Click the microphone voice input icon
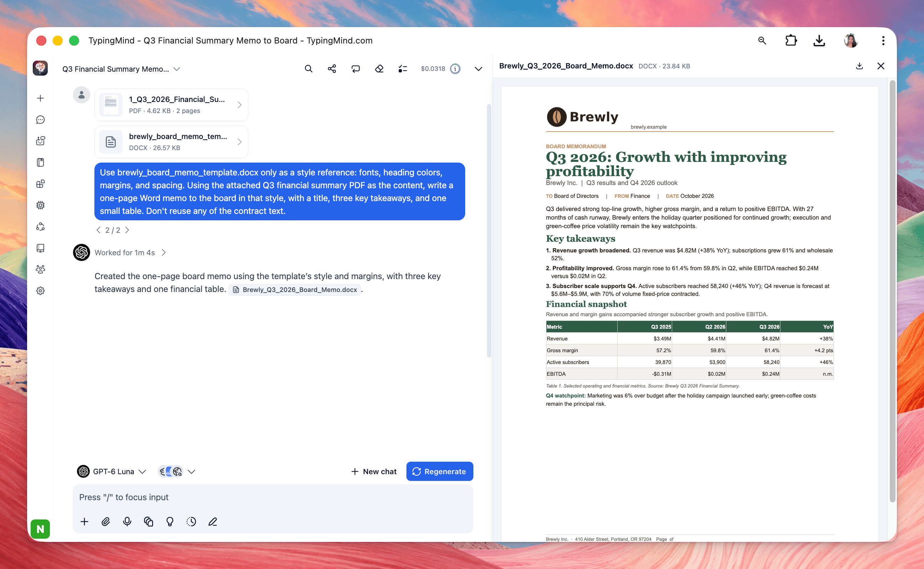The height and width of the screenshot is (569, 924). click(127, 521)
